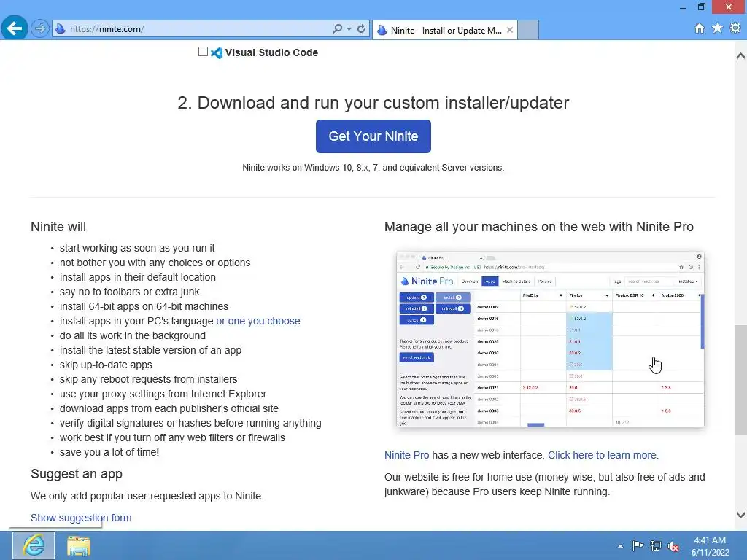Open the Ninite Pro link
747x560 pixels.
[x=407, y=455]
